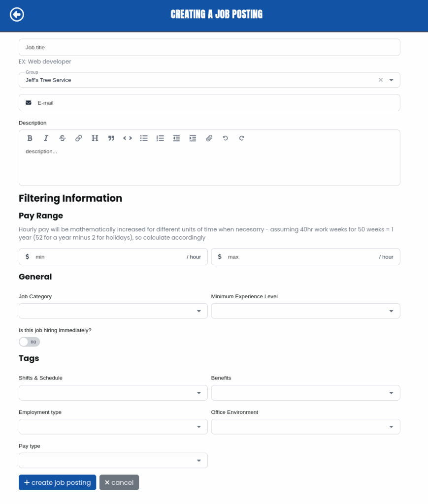
Task: Attach a file with the paperclip icon
Action: pos(209,138)
